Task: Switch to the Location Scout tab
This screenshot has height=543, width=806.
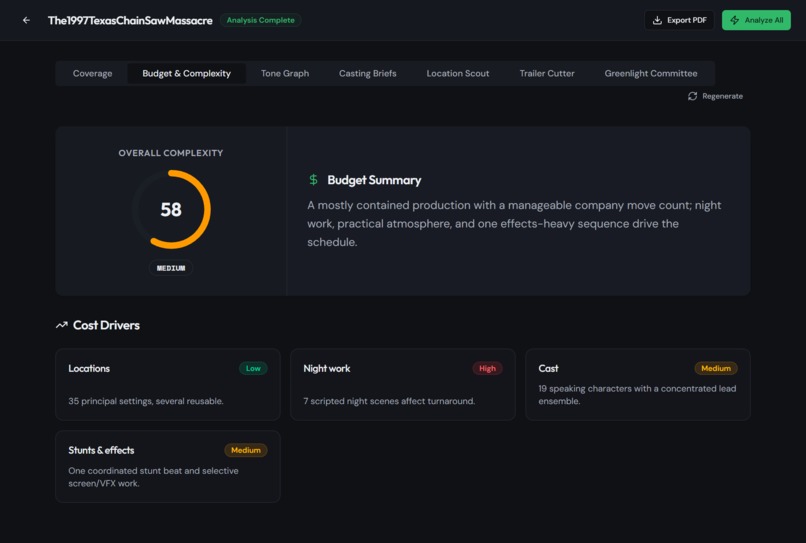Action: pos(457,74)
